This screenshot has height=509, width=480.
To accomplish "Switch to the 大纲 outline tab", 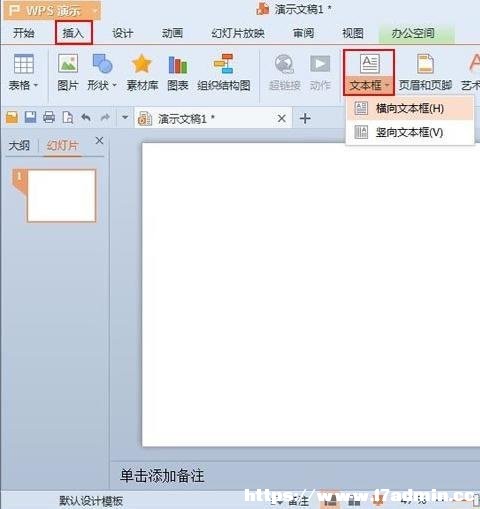I will click(x=19, y=145).
